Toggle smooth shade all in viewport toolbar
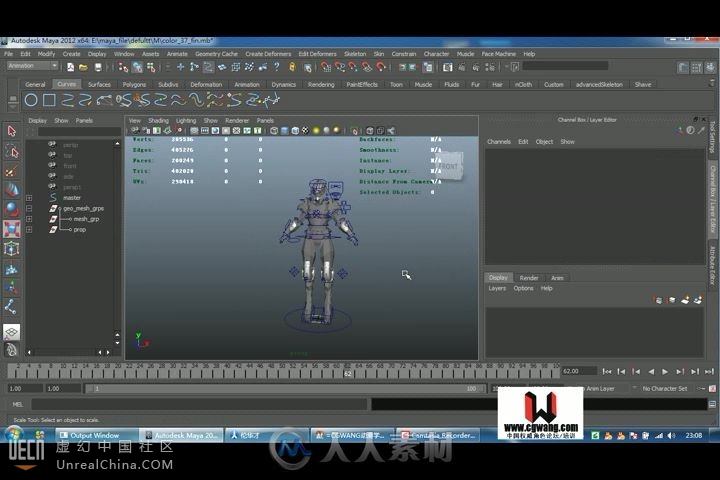This screenshot has width=720, height=480. click(x=285, y=131)
